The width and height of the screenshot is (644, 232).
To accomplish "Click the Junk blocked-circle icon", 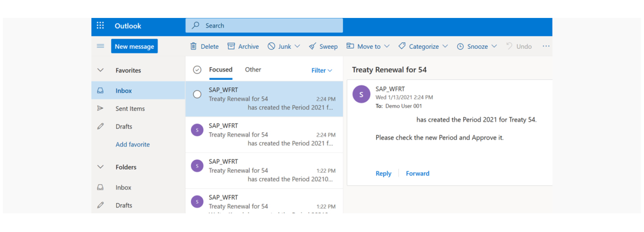I will [x=271, y=46].
